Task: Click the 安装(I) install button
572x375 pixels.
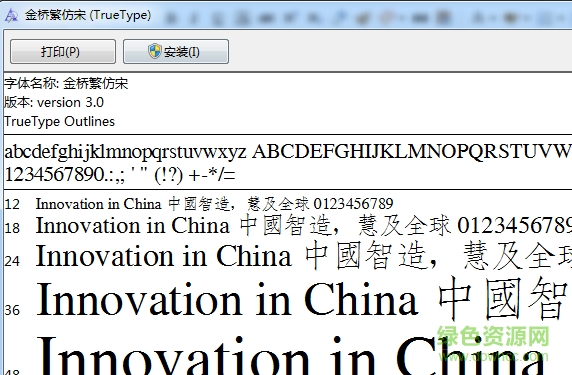Action: [176, 51]
